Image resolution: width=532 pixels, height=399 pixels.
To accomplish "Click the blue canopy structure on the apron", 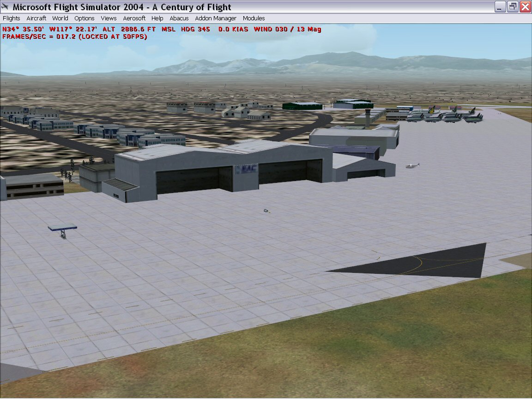I will 62,231.
